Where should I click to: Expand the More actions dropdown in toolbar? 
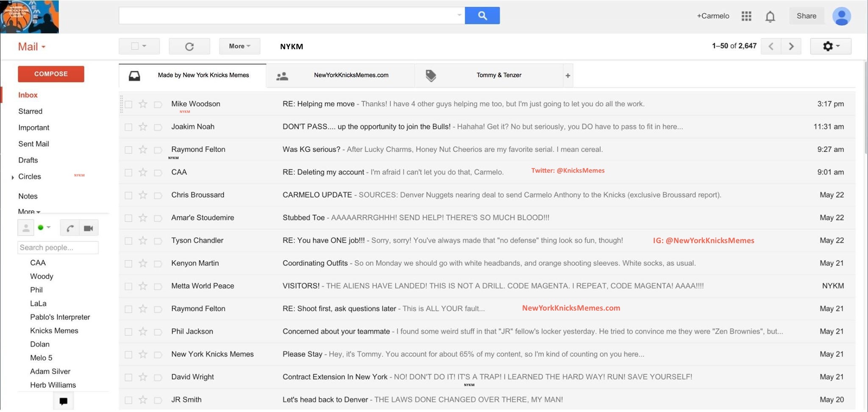[x=239, y=46]
